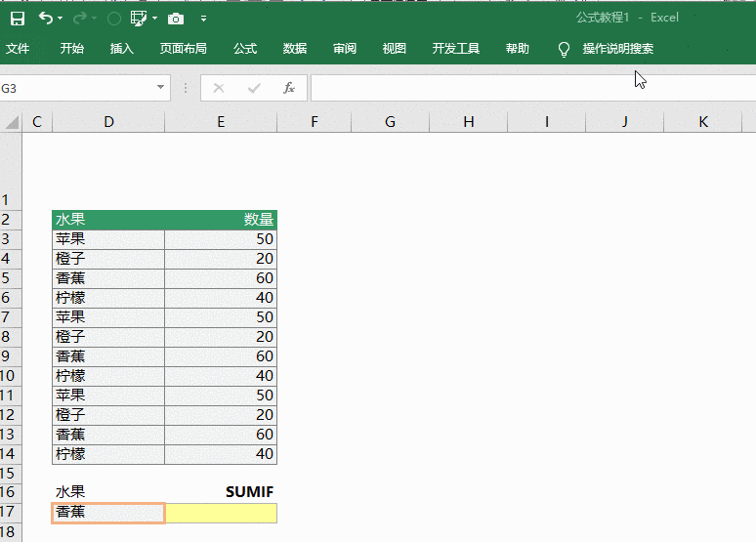Click the camera icon in quick access toolbar
Viewport: 756px width, 542px height.
pyautogui.click(x=175, y=19)
